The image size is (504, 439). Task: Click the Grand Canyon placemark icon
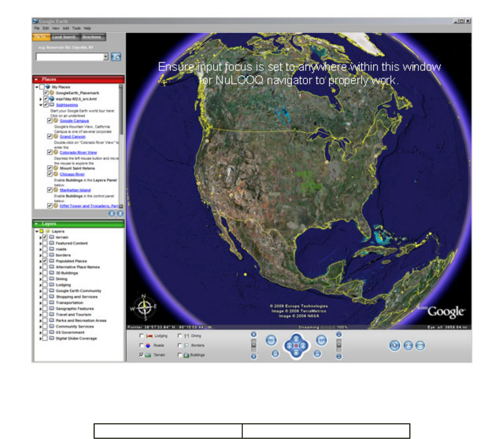pyautogui.click(x=56, y=136)
